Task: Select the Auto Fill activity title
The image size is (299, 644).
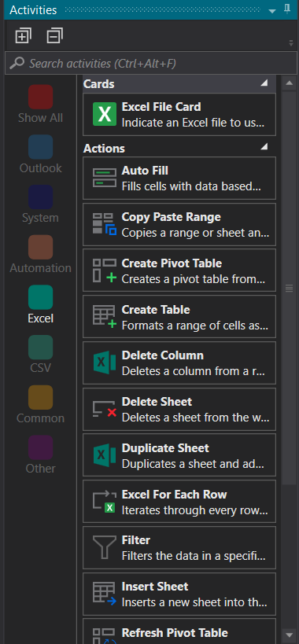Action: point(145,171)
